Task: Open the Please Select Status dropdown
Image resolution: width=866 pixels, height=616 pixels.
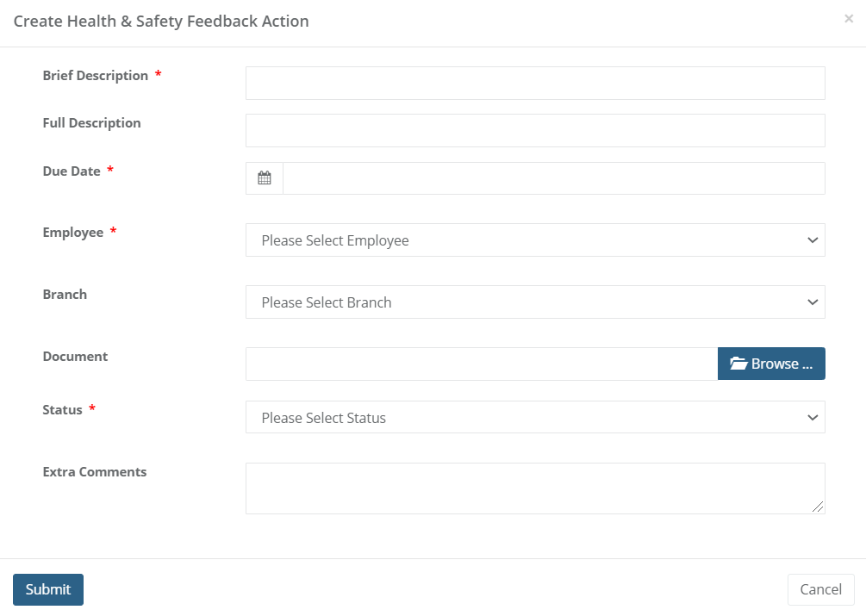Action: [x=534, y=418]
